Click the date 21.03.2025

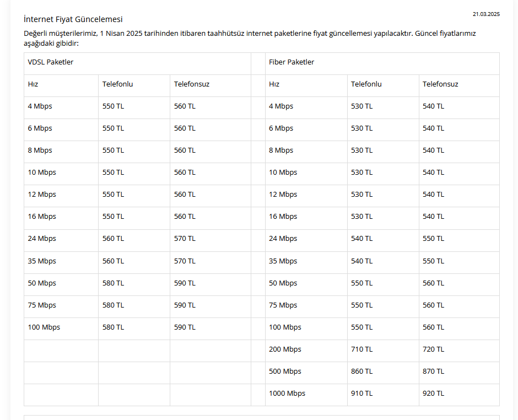(486, 14)
